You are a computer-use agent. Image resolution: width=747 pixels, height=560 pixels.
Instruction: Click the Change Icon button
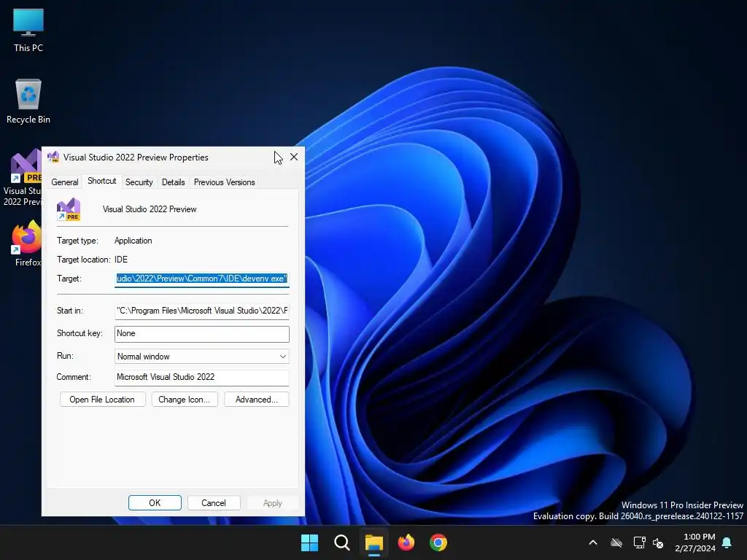(x=185, y=400)
